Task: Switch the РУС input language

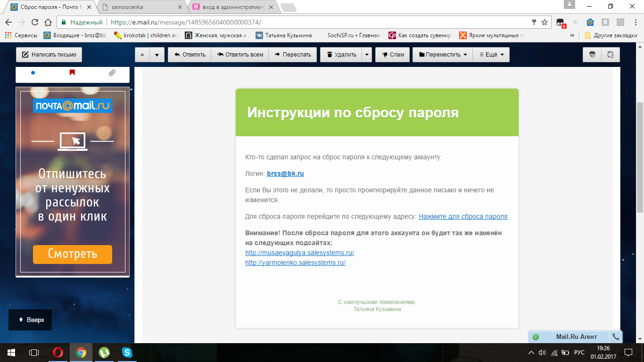Action: coord(579,352)
